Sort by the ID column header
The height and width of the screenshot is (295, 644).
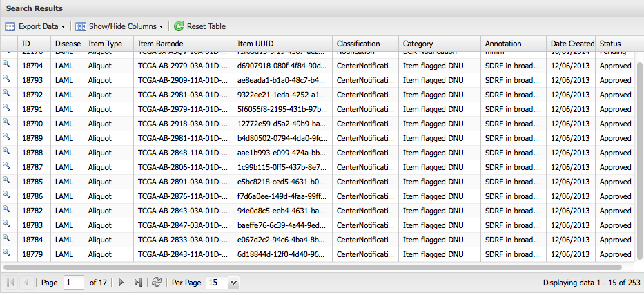tap(34, 44)
